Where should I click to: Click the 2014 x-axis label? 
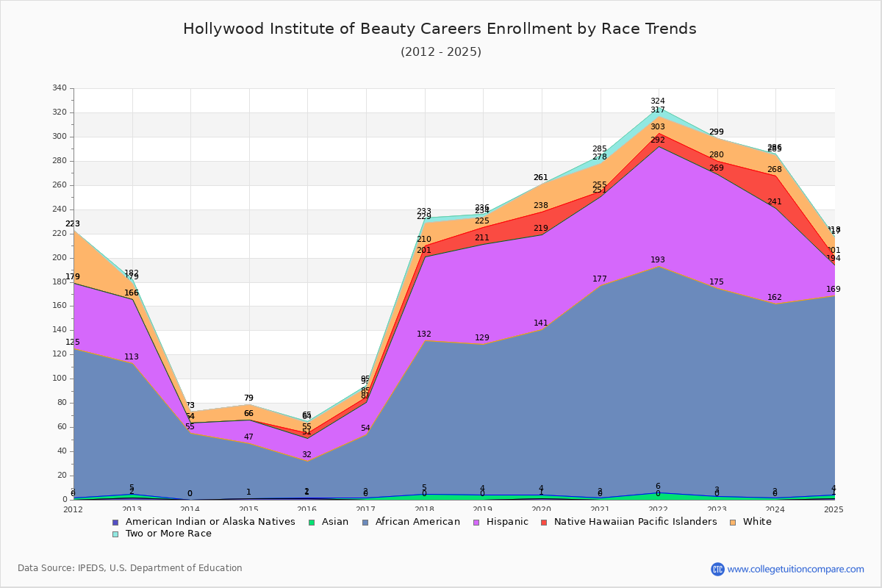tap(190, 509)
